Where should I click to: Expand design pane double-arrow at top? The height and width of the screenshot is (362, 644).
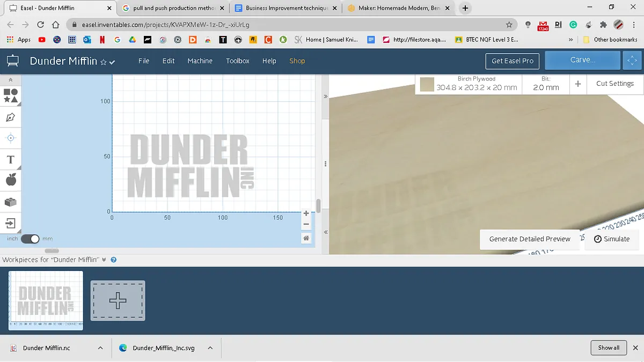click(325, 97)
